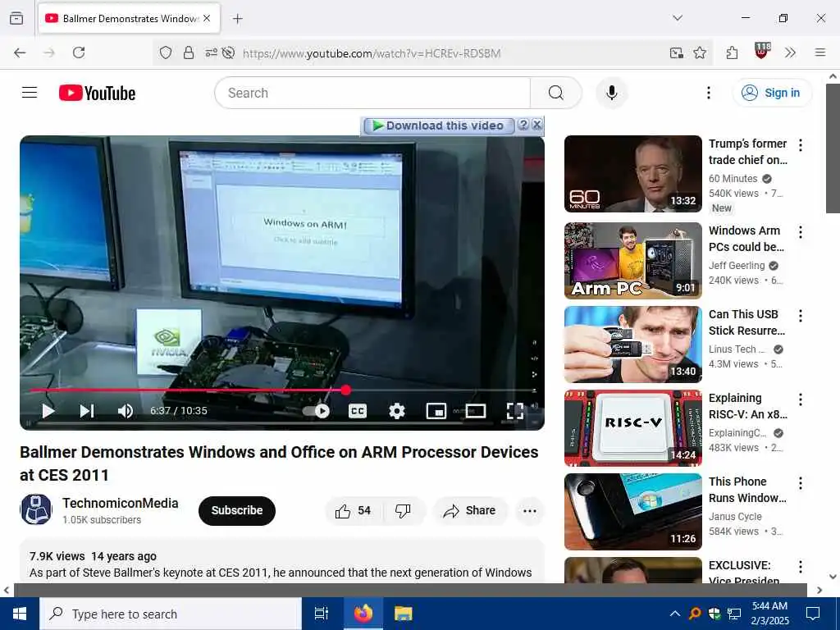Image resolution: width=840 pixels, height=630 pixels.
Task: Like the video
Action: [x=353, y=510]
